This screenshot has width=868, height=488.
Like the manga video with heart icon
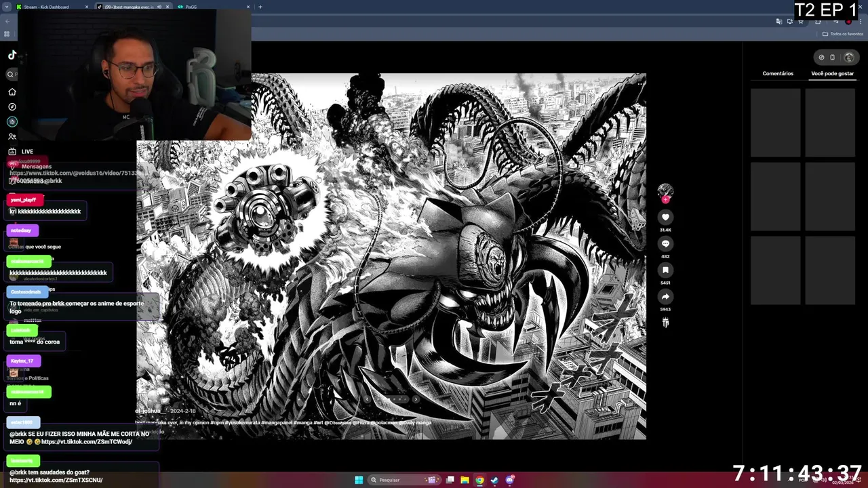[x=665, y=217]
